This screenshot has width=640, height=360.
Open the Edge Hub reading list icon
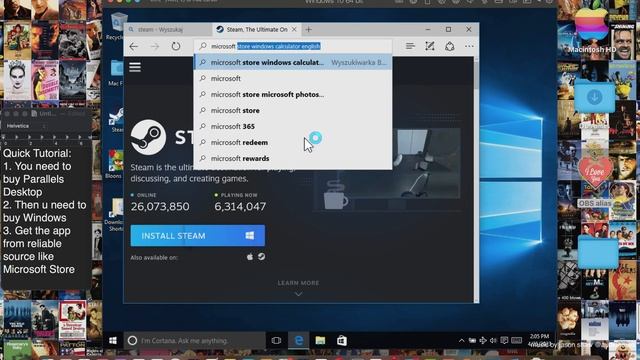[410, 46]
